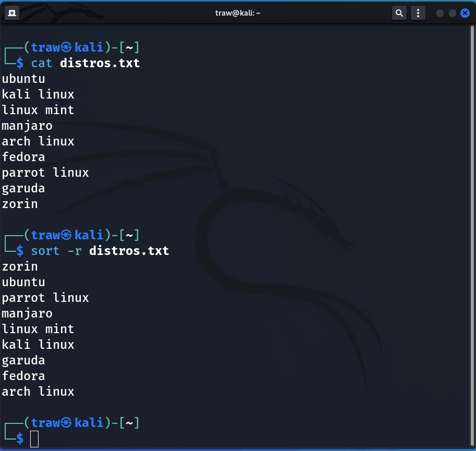Click the window title traw@kali: ~
The image size is (476, 451).
click(238, 13)
